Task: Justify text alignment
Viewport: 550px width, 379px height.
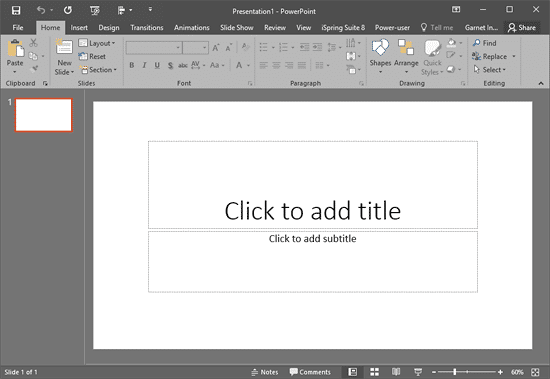Action: click(302, 65)
